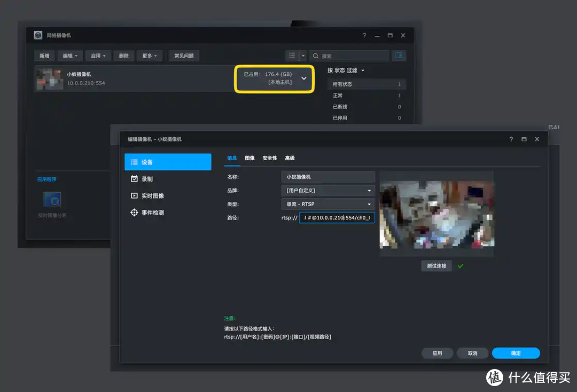Image resolution: width=577 pixels, height=392 pixels.
Task: Click the 确定 confirm button
Action: (515, 353)
